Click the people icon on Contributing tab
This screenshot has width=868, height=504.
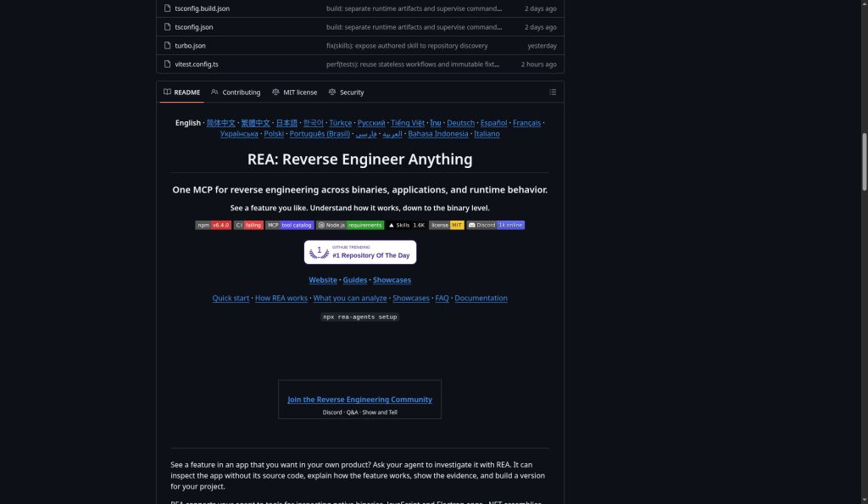[214, 92]
